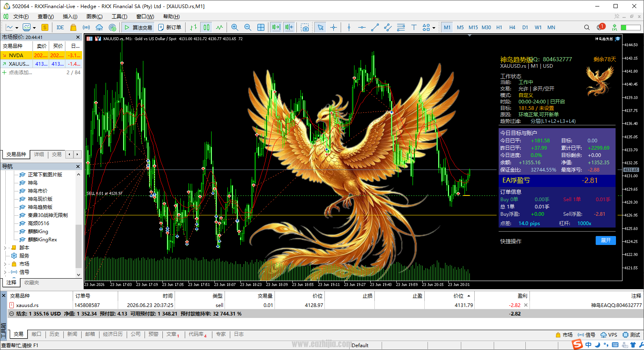The width and height of the screenshot is (644, 350).
Task: Open the shapes objects dropdown arrow
Action: click(x=434, y=28)
